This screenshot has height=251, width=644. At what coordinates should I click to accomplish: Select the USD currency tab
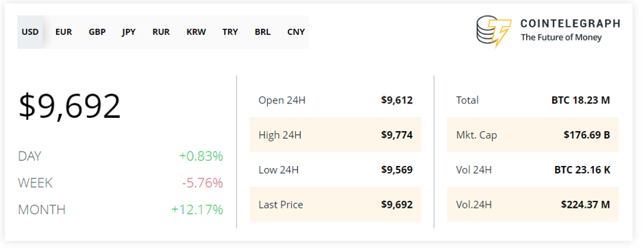click(30, 32)
